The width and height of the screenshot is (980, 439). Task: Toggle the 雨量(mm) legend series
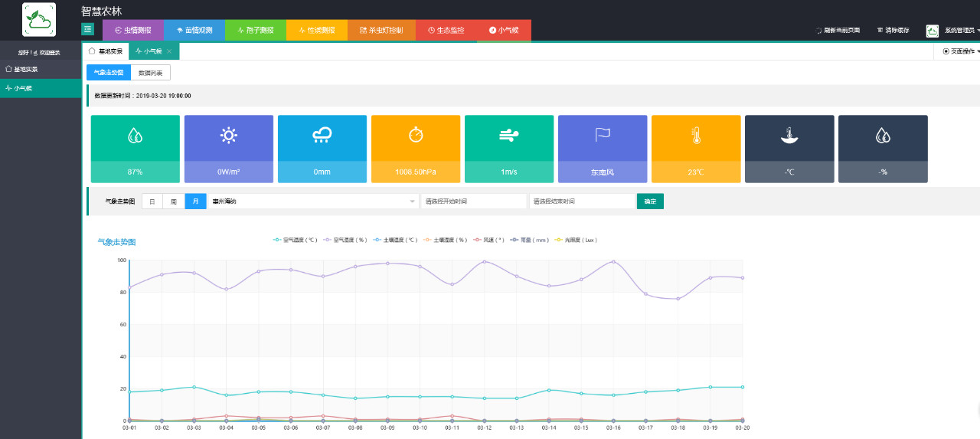pyautogui.click(x=531, y=240)
